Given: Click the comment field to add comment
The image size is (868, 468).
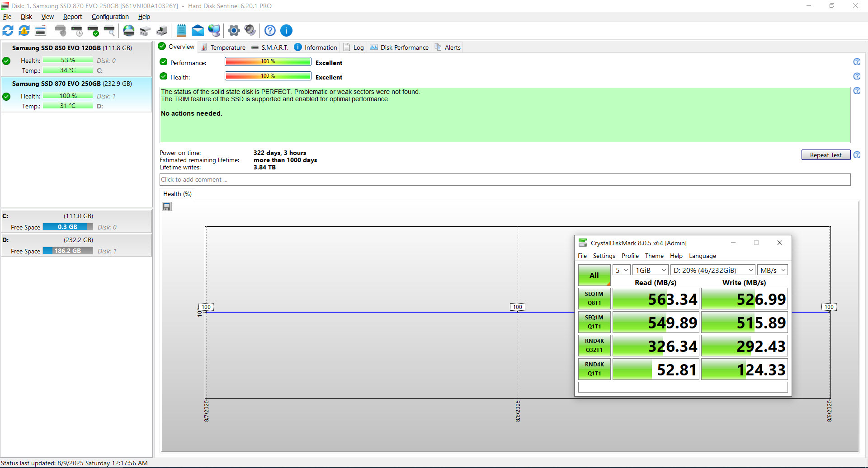Looking at the screenshot, I should 505,180.
